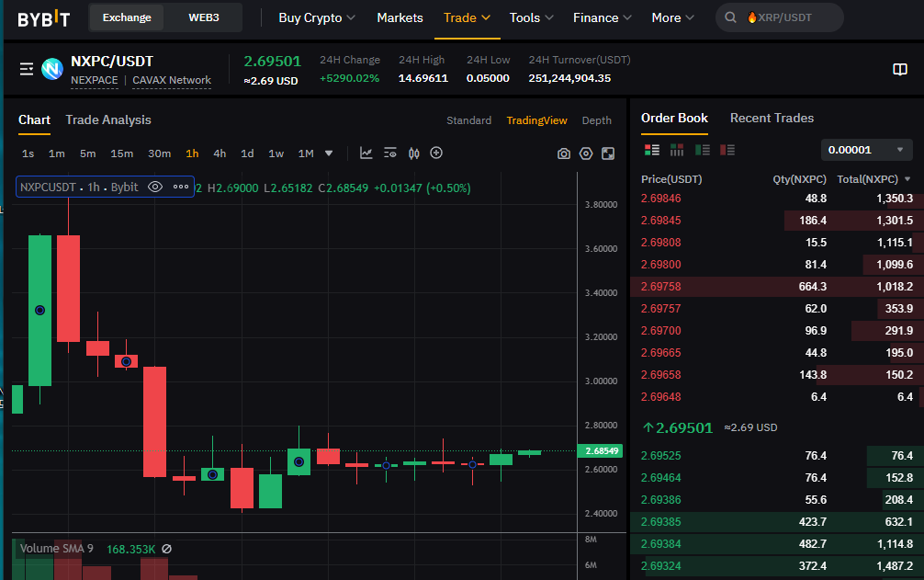Screen dimensions: 924x580
Task: Open the candlestick indicators icon
Action: 414,154
